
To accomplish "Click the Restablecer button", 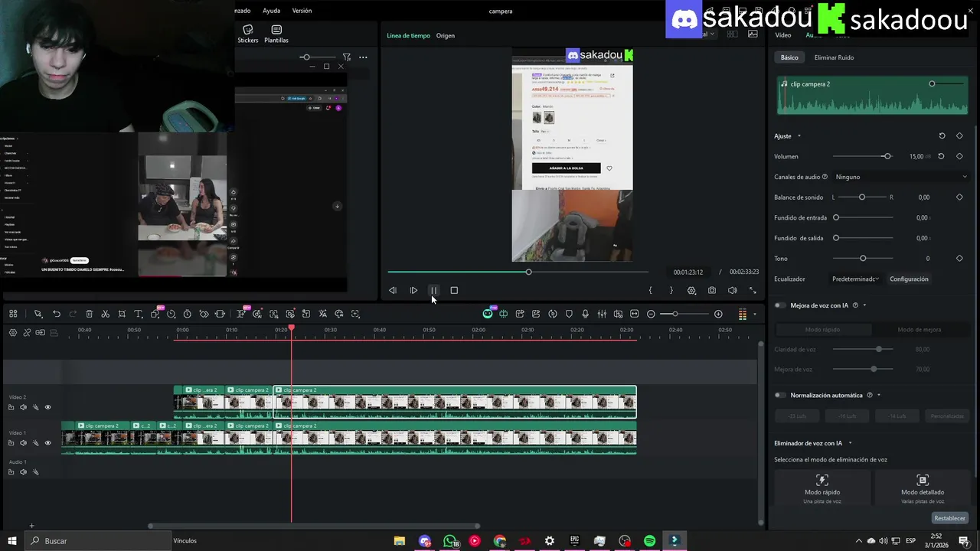I will pyautogui.click(x=949, y=518).
